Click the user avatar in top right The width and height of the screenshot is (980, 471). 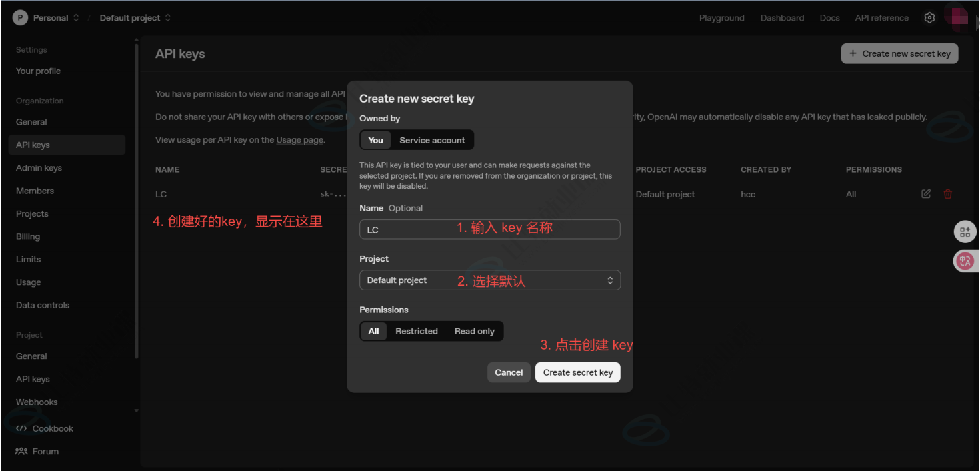959,18
